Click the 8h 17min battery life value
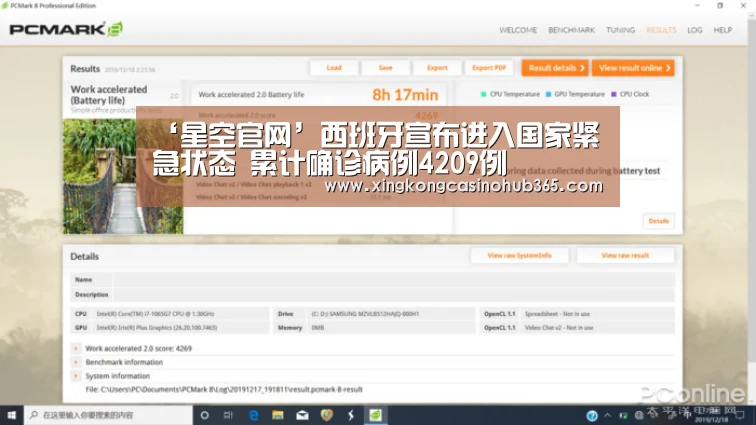 pos(405,95)
